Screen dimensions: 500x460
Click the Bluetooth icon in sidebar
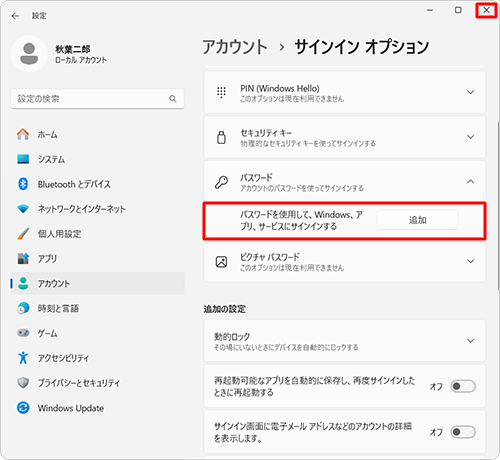23,184
